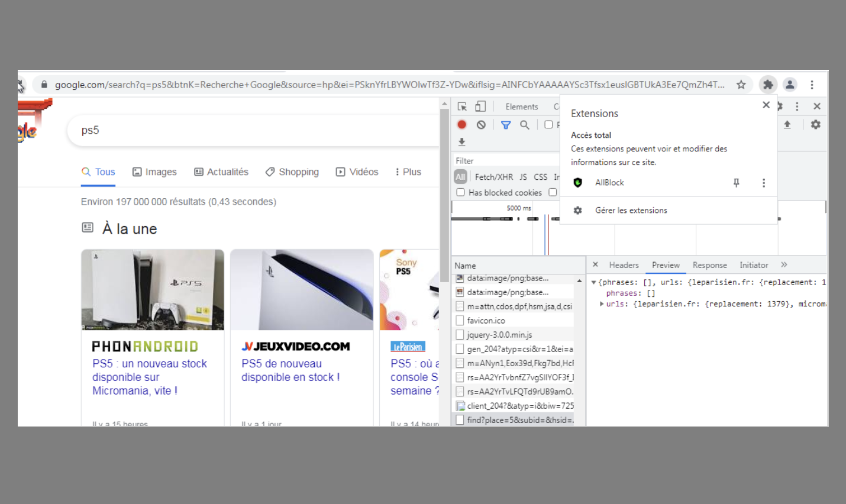The width and height of the screenshot is (846, 504).
Task: Import HAR file with the upload arrow
Action: click(x=787, y=125)
